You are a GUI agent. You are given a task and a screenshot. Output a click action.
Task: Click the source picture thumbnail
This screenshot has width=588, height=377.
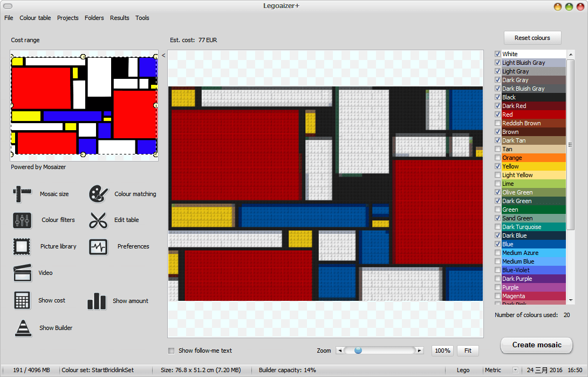tap(84, 105)
